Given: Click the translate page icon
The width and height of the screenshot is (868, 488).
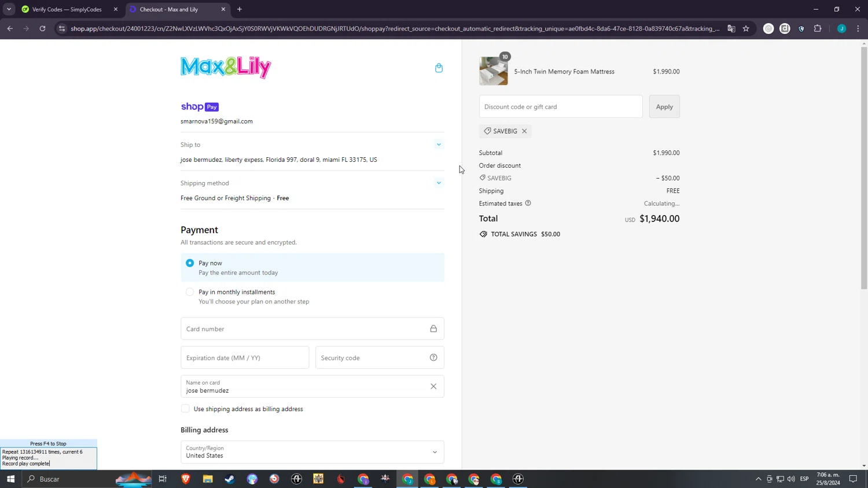Looking at the screenshot, I should tap(731, 28).
